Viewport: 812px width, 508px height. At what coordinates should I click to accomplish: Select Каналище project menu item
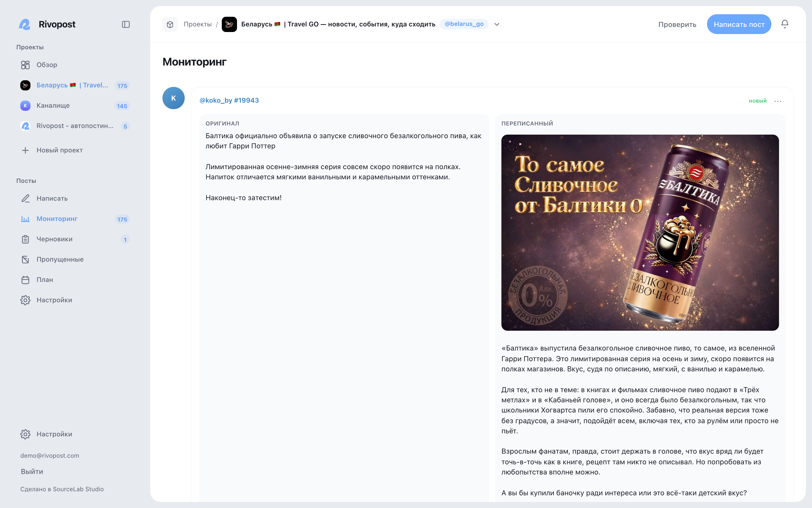75,105
